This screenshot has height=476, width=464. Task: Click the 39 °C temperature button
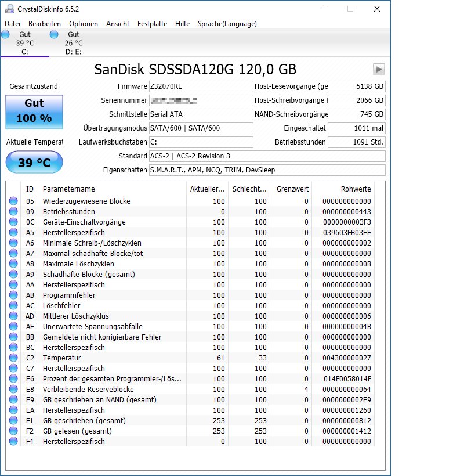coord(34,163)
